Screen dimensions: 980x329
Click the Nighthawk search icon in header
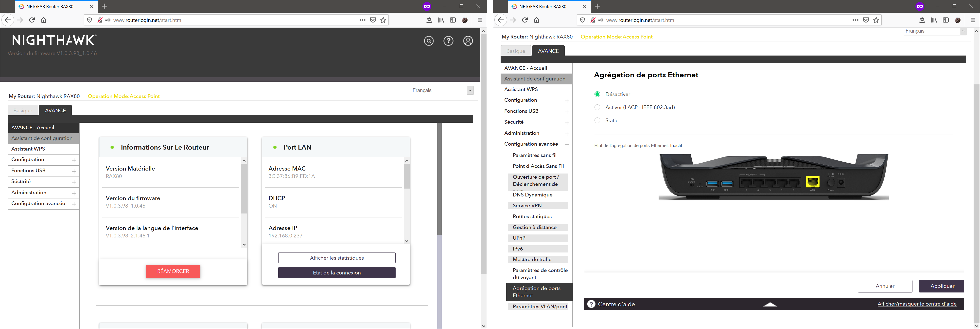(x=429, y=41)
